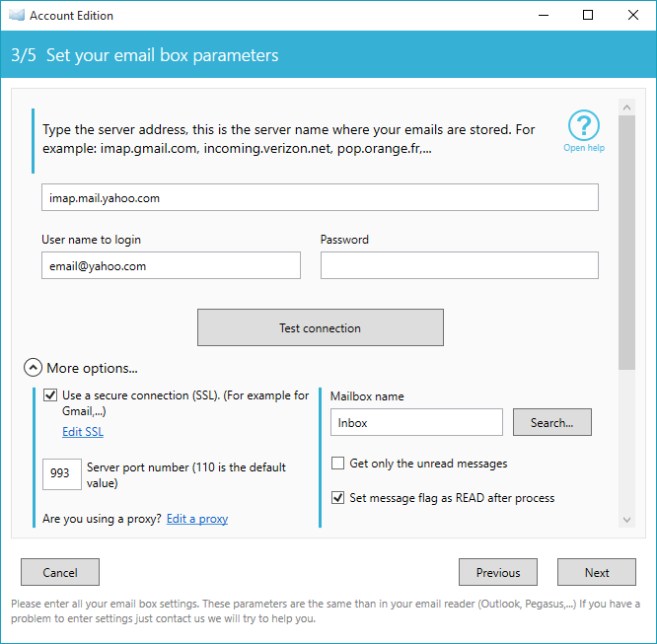Select the User name to login field
The height and width of the screenshot is (644, 657).
coord(171,265)
